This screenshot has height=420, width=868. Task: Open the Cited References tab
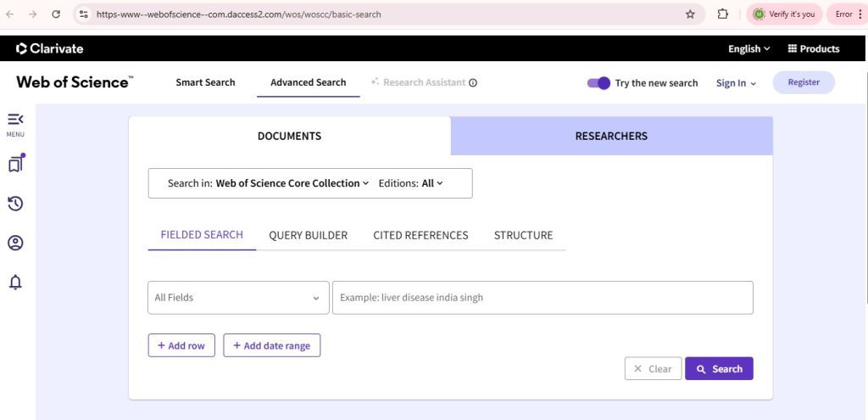pyautogui.click(x=420, y=235)
